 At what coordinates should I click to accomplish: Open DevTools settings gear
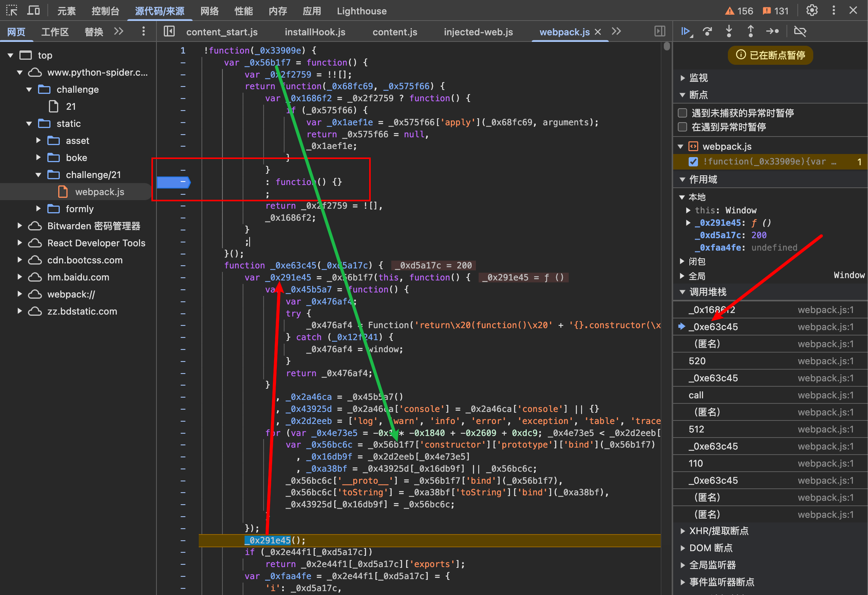coord(812,10)
